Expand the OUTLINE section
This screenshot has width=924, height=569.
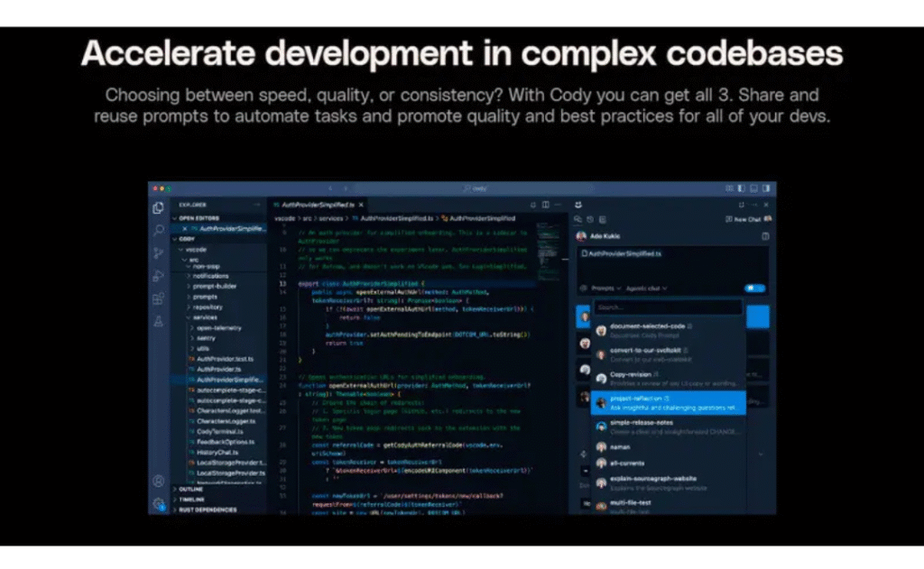coord(191,489)
